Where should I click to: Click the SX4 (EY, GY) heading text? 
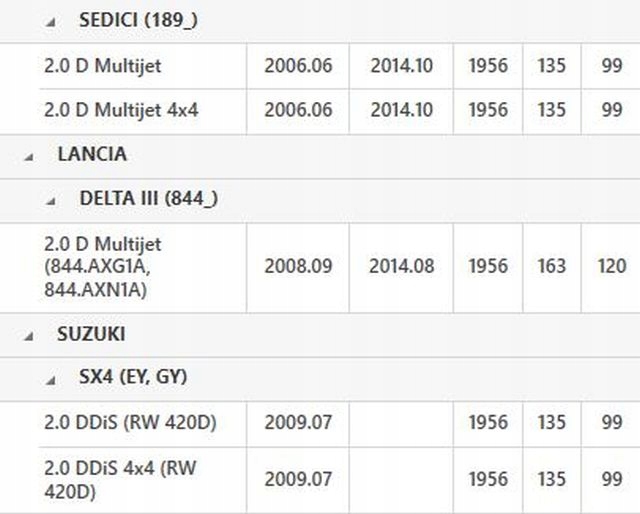(133, 378)
